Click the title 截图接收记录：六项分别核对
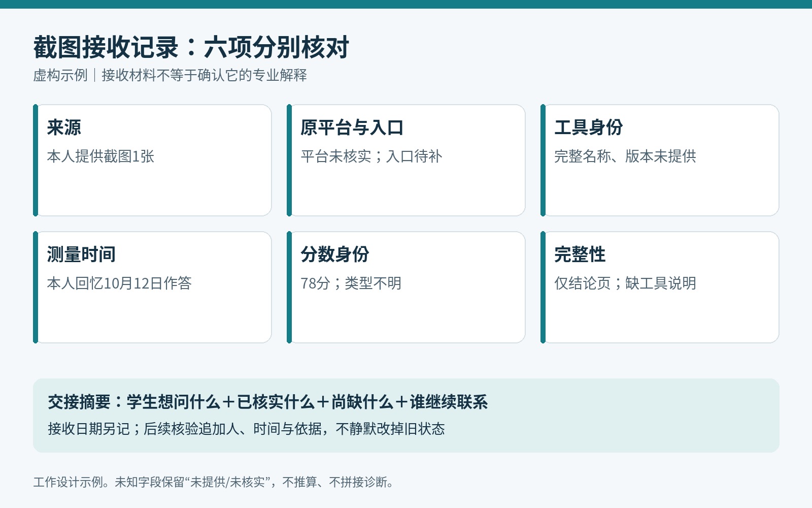 [191, 48]
